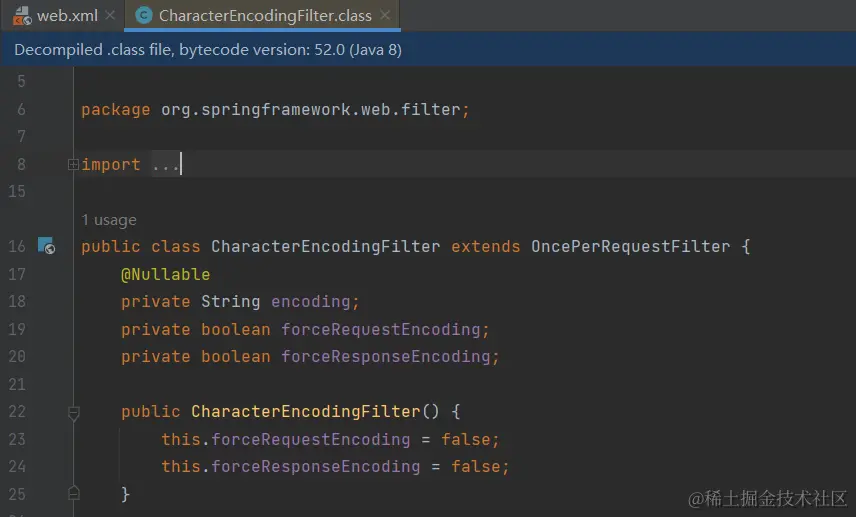
Task: Click the extends keyword on line 16
Action: click(x=485, y=246)
